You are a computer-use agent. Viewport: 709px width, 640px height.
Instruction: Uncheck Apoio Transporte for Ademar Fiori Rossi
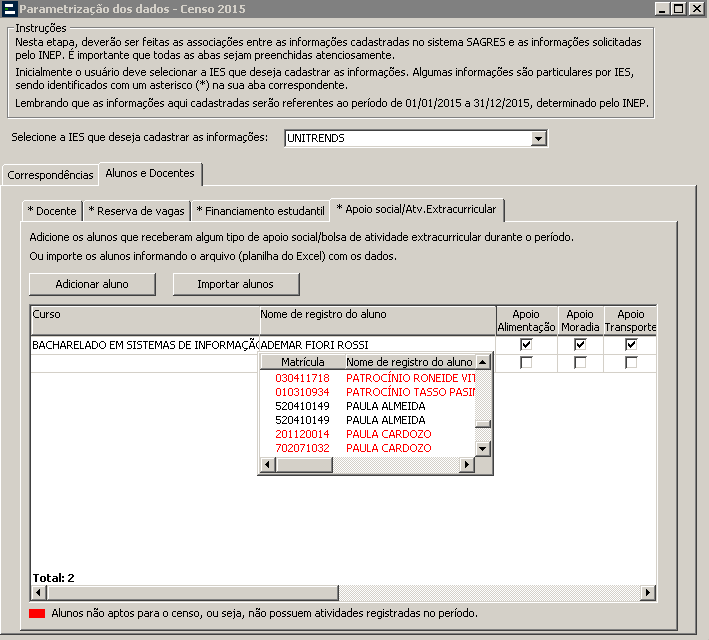[631, 345]
